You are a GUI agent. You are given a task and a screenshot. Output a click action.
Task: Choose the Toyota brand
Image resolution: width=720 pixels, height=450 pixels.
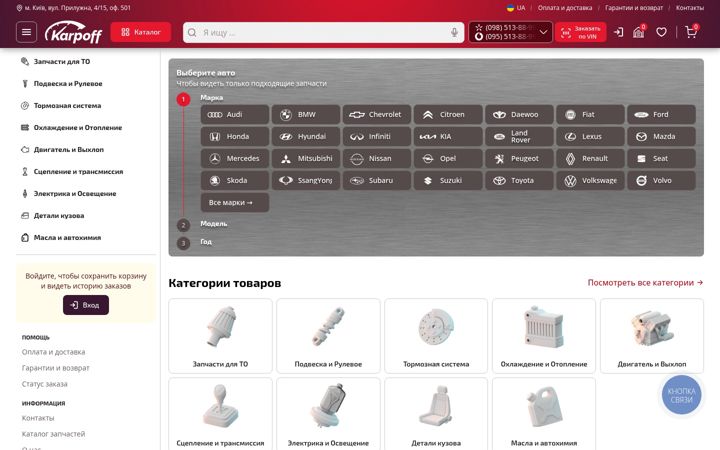[x=519, y=180]
